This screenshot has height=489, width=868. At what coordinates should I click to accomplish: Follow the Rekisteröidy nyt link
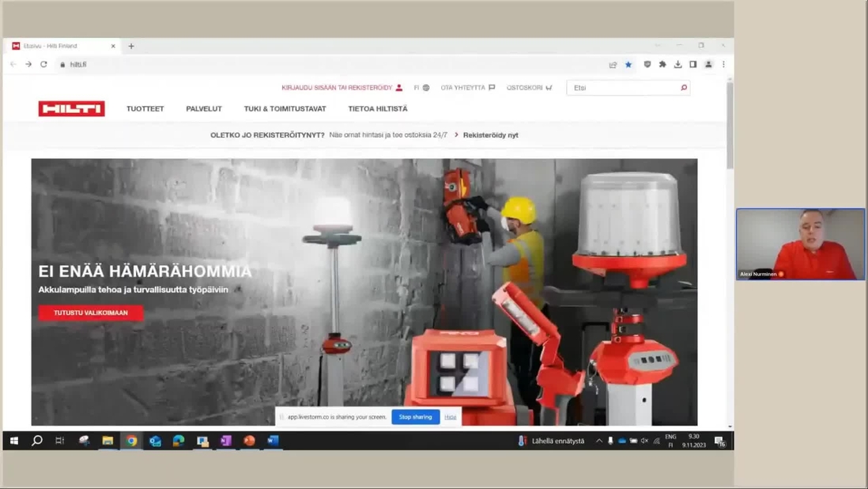click(490, 135)
